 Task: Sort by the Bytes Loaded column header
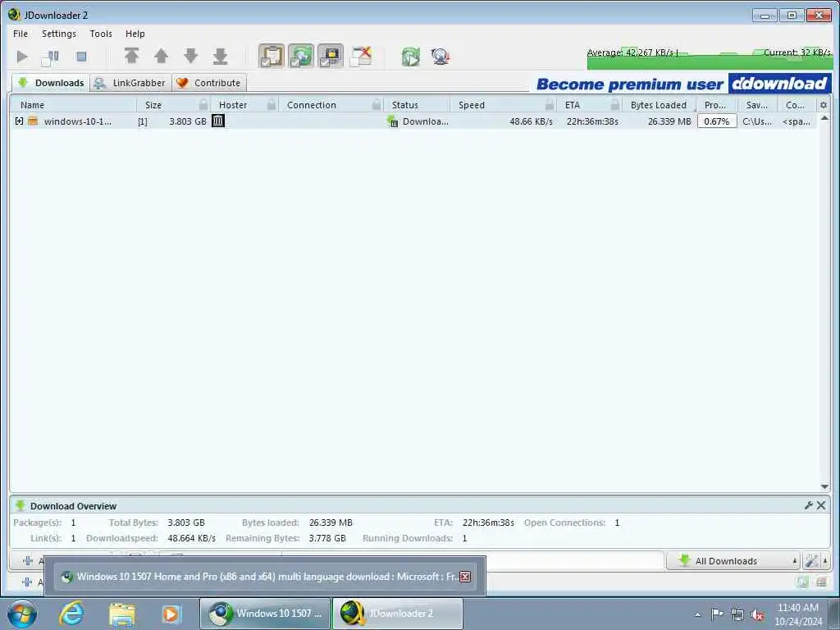coord(659,105)
